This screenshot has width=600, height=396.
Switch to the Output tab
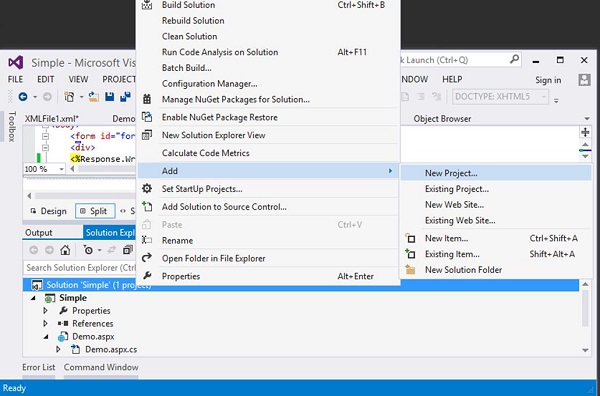pyautogui.click(x=39, y=233)
